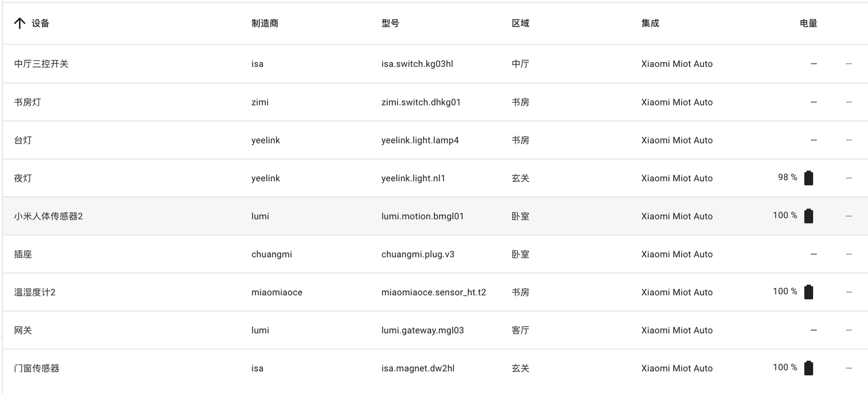Click model text lumi.motion.bmgl01

pyautogui.click(x=423, y=216)
